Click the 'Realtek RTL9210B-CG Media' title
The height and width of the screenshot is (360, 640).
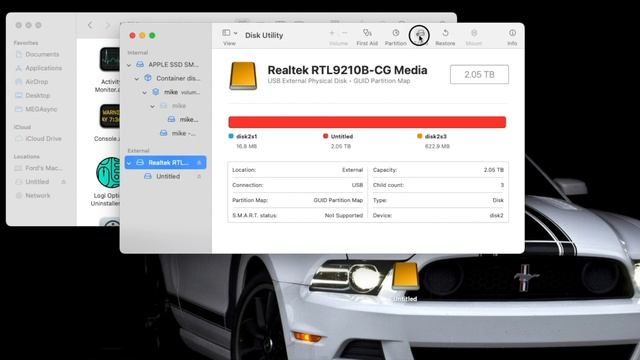[x=347, y=70]
